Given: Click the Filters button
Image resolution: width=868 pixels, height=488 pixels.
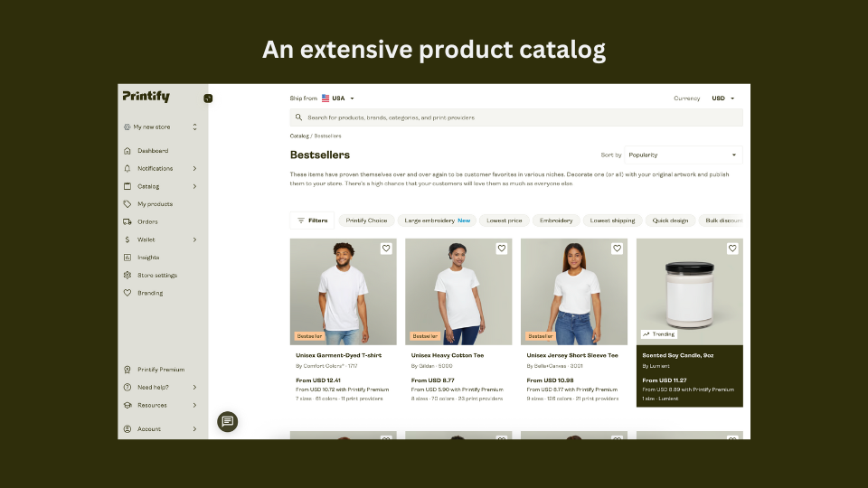Looking at the screenshot, I should tap(312, 221).
